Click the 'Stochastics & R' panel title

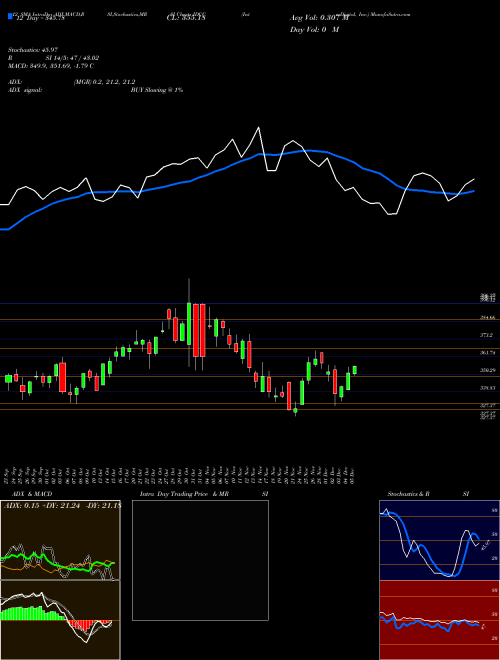point(408,494)
